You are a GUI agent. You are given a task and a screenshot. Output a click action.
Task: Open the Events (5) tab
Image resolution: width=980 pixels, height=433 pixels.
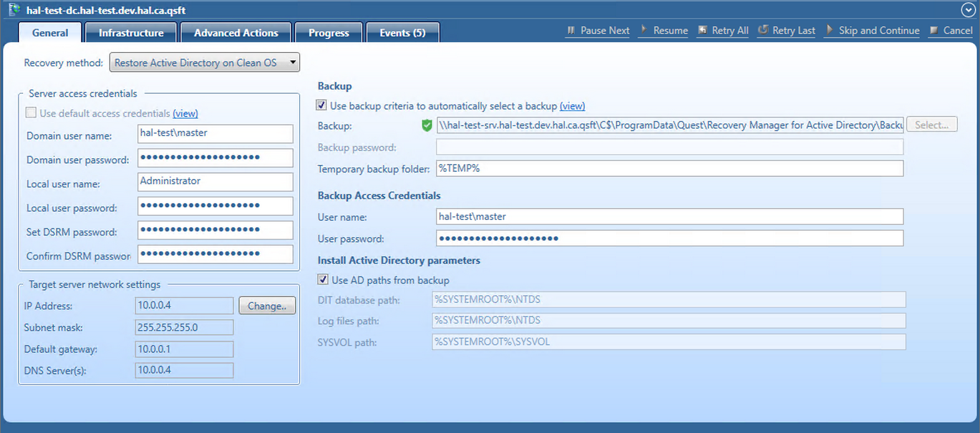pyautogui.click(x=402, y=33)
